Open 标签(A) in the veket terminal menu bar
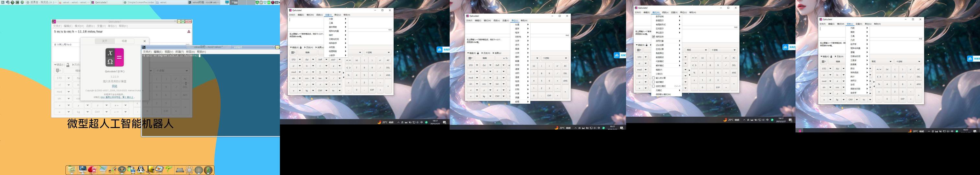The width and height of the screenshot is (980, 175). 190,52
